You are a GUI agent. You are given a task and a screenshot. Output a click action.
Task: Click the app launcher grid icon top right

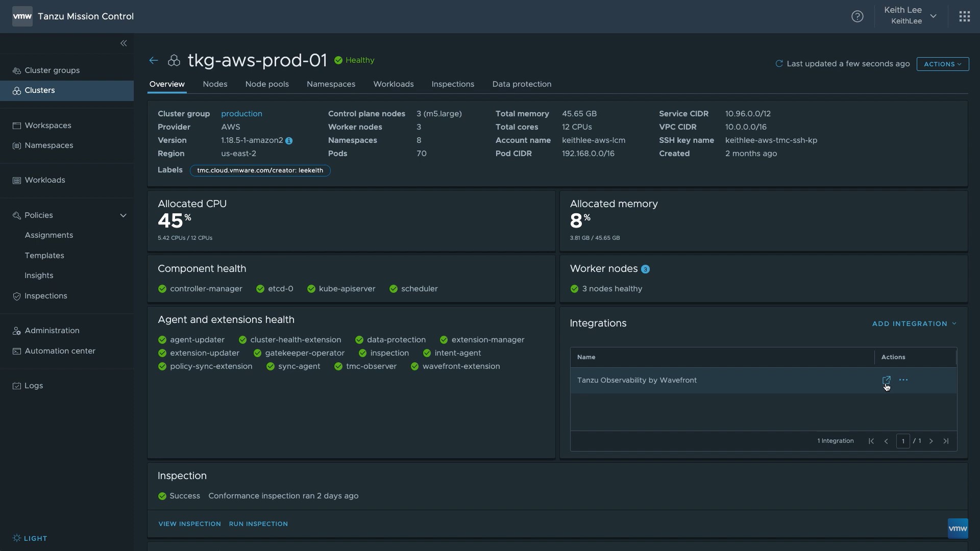pos(965,16)
